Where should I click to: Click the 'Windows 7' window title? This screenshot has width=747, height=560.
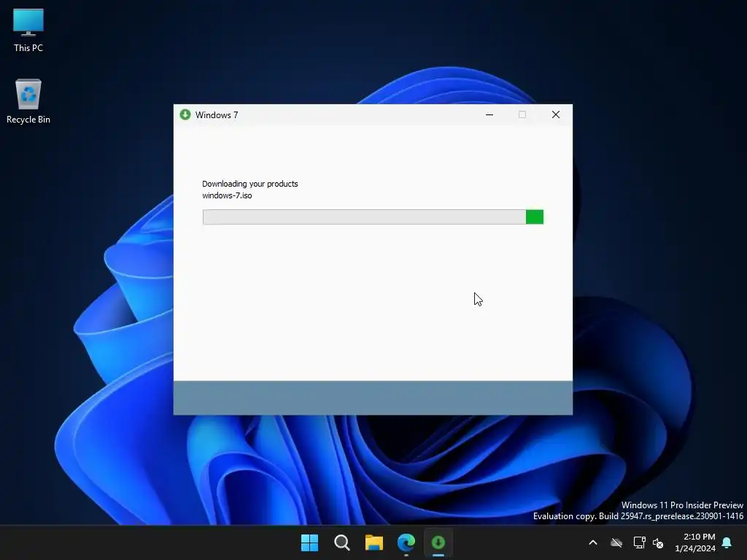216,115
